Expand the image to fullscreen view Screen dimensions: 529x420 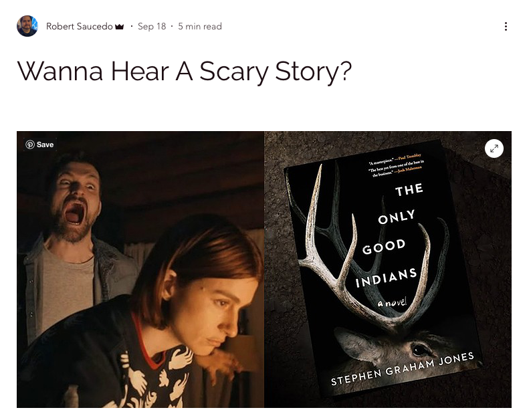click(494, 148)
